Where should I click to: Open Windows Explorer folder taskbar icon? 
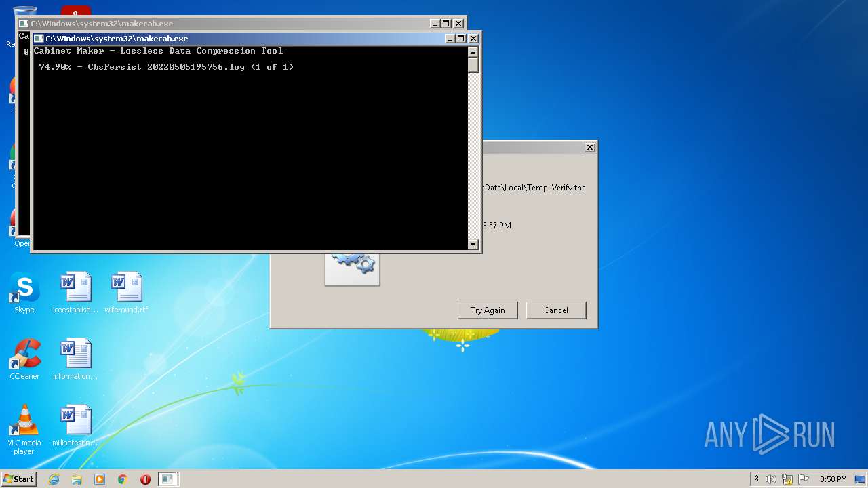pos(77,479)
